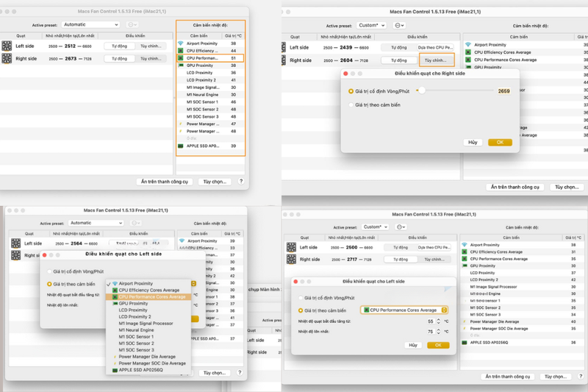Click chip icon beside CPU Efficiency Cores Average in dropdown list
Viewport: 588px width, 392px height.
[115, 291]
